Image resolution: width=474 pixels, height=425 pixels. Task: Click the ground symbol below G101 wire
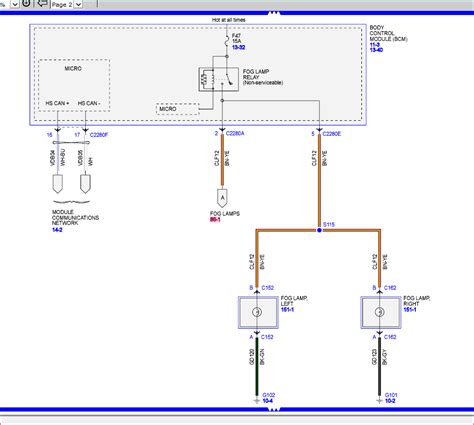(x=379, y=401)
